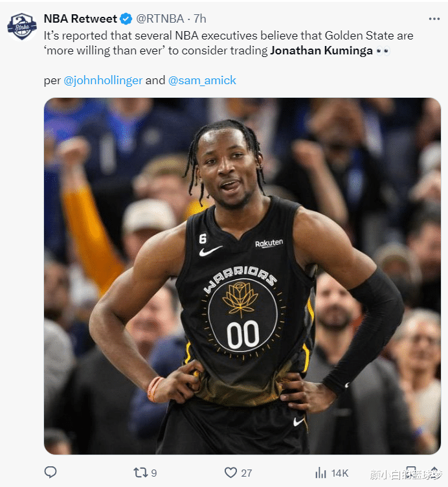
Task: Click the NBA Retweet display name
Action: coord(80,19)
